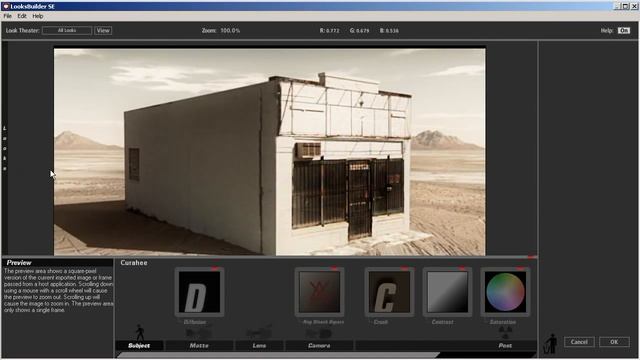This screenshot has width=640, height=360.
Task: Click the Look Theater label
Action: tap(22, 31)
